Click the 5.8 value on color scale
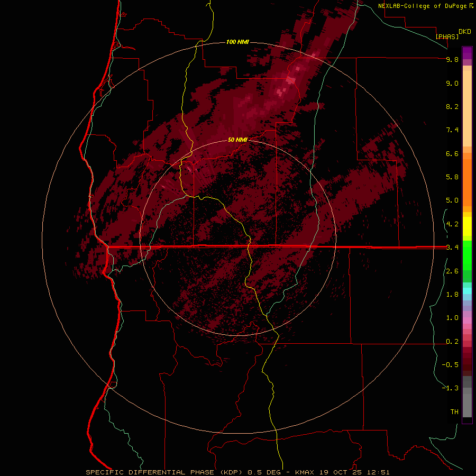The image size is (476, 476). tap(452, 177)
